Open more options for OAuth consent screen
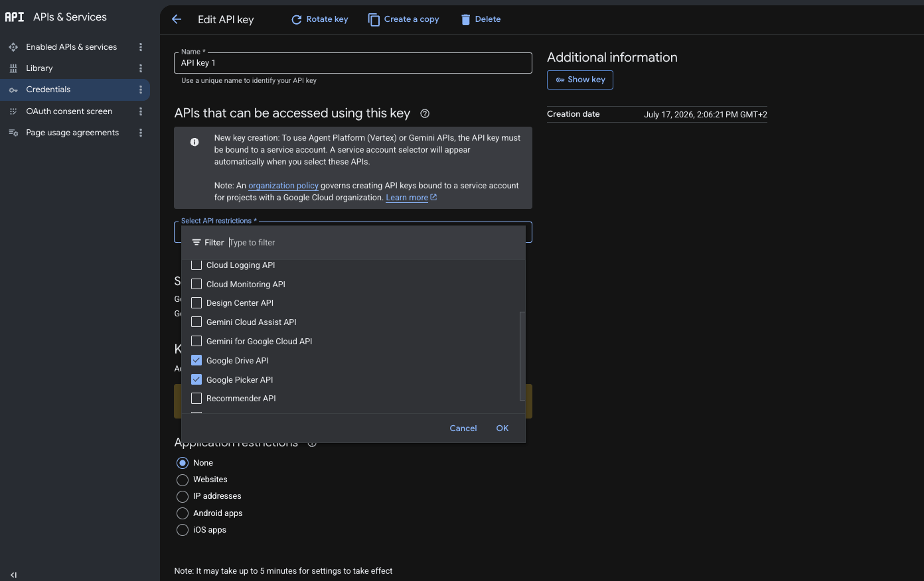 pyautogui.click(x=141, y=111)
